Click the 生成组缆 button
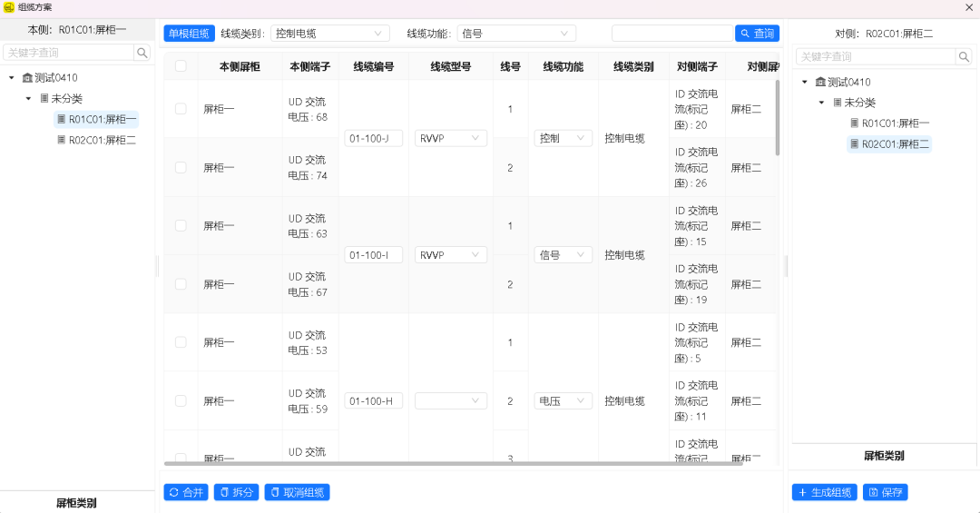980x513 pixels. [x=824, y=492]
